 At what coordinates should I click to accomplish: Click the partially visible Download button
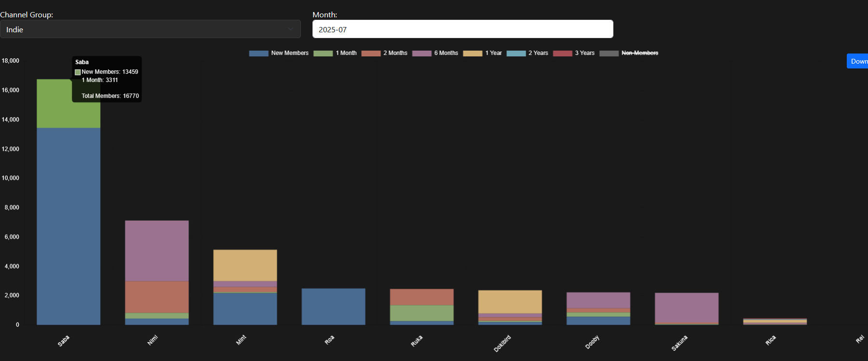click(x=857, y=61)
